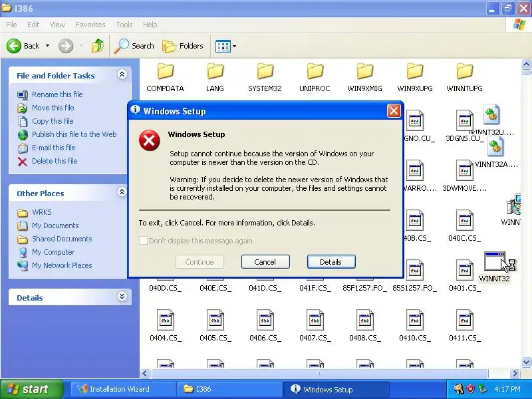Screen dimensions: 532x399
Task: Select the 0407.CS_ file
Action: [315, 326]
